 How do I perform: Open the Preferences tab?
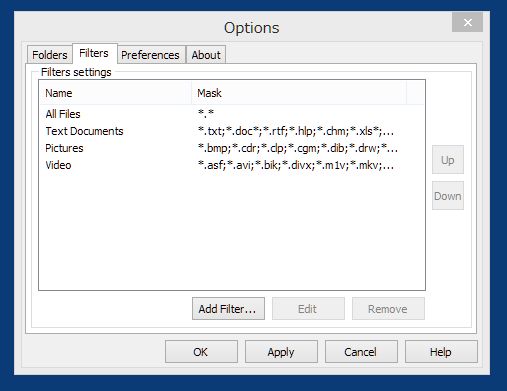pos(150,55)
